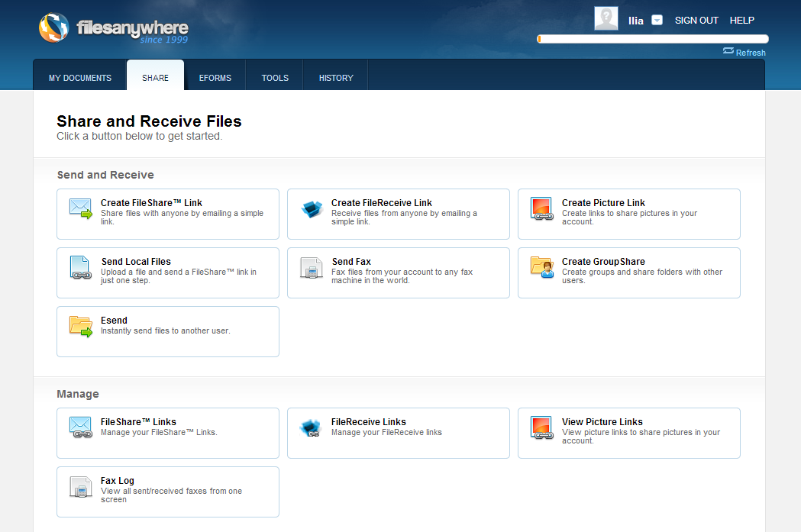Click the fax machine icon for Send Fax
This screenshot has height=532, width=801.
pyautogui.click(x=311, y=268)
